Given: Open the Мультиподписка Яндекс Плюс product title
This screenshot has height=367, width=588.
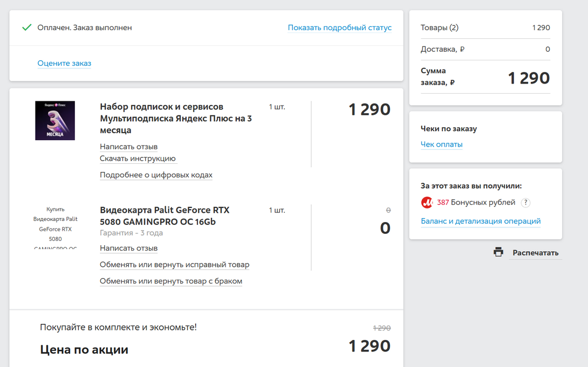Looking at the screenshot, I should click(x=176, y=119).
